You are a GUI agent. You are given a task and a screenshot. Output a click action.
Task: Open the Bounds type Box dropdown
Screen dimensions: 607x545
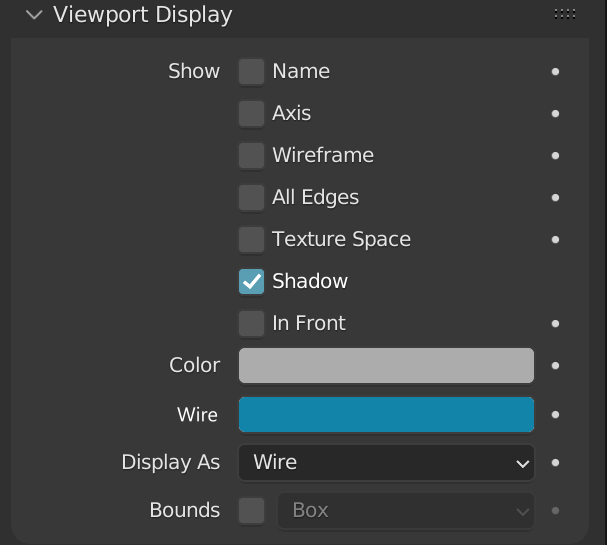(406, 511)
